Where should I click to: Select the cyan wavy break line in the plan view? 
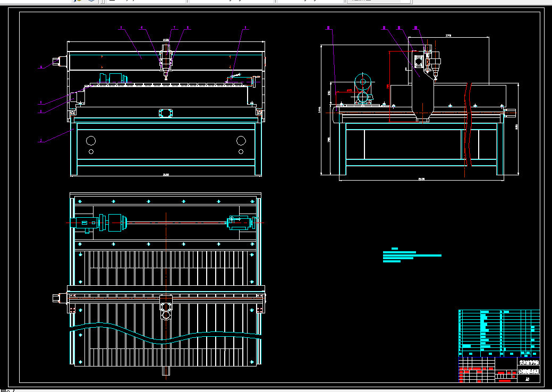[x=165, y=333]
